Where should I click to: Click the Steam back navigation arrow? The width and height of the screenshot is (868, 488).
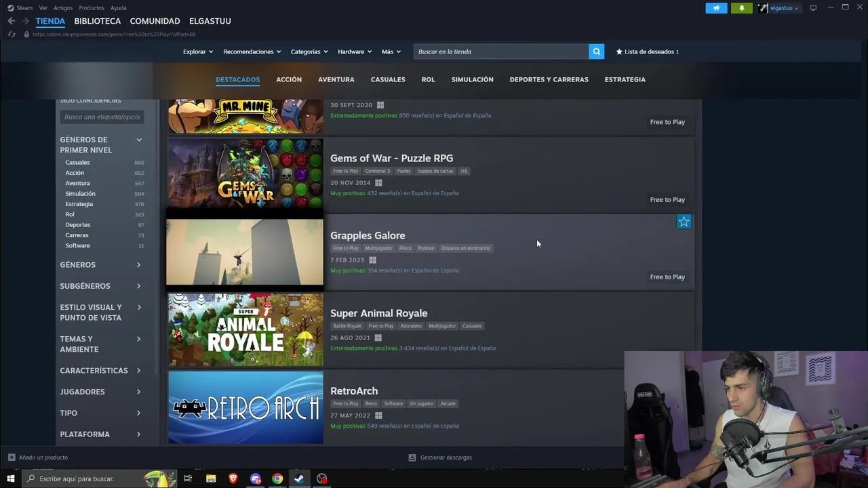pyautogui.click(x=12, y=21)
